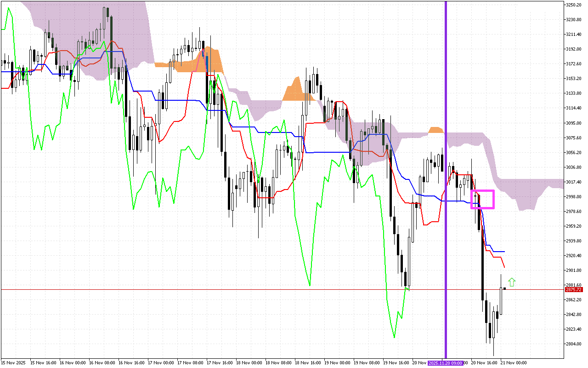
Task: Toggle the highlighted purple timestamp marker
Action: point(445,362)
